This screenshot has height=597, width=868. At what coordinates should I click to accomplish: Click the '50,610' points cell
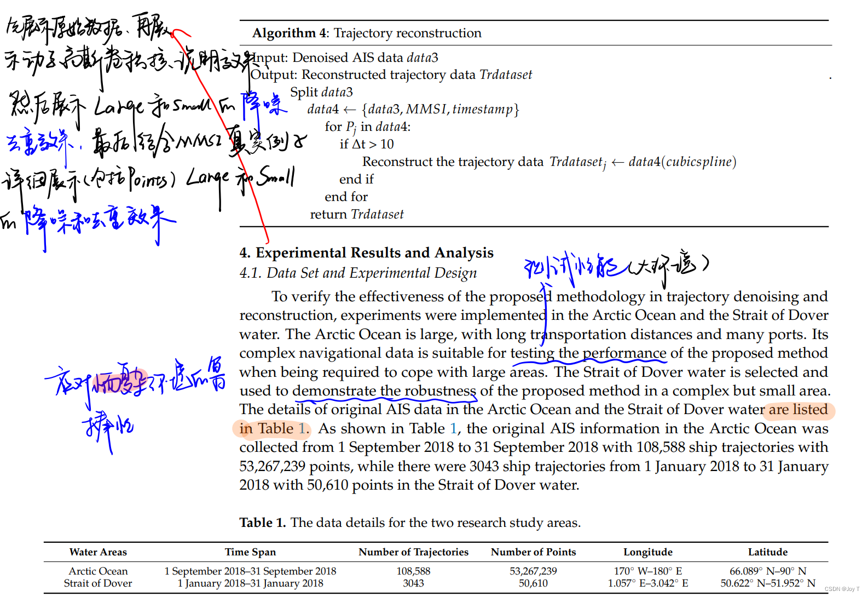point(534,583)
